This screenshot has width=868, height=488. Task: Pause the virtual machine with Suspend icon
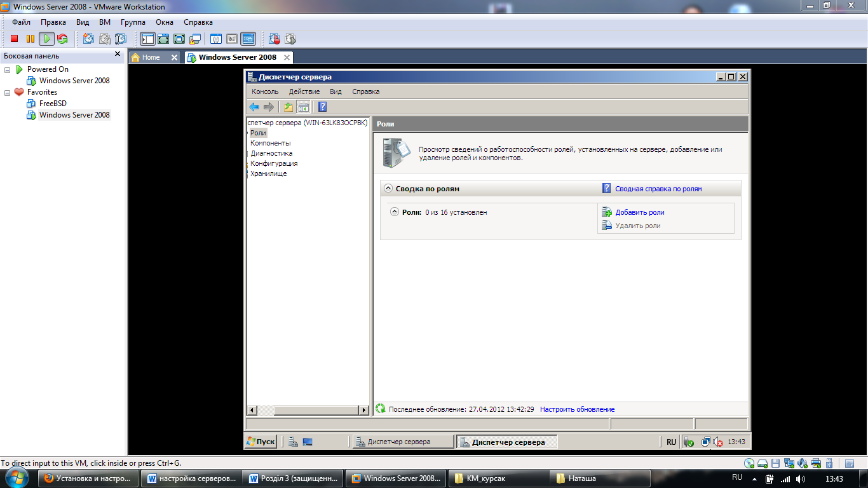[x=30, y=39]
